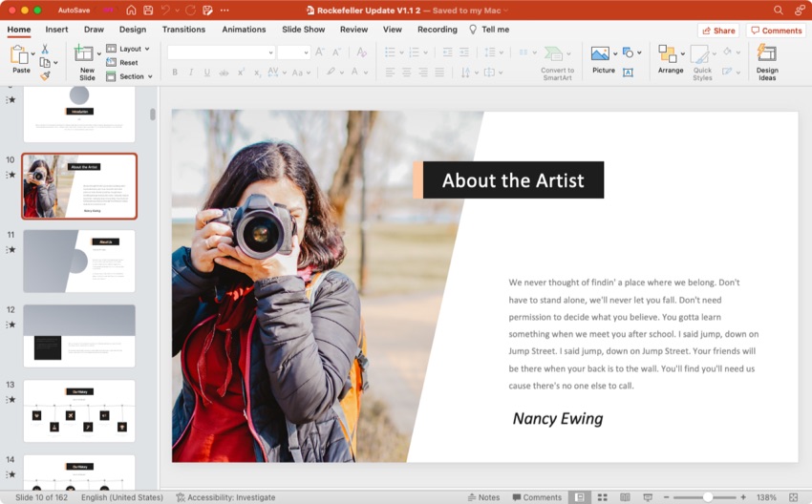812x504 pixels.
Task: Toggle Bold formatting
Action: click(175, 73)
